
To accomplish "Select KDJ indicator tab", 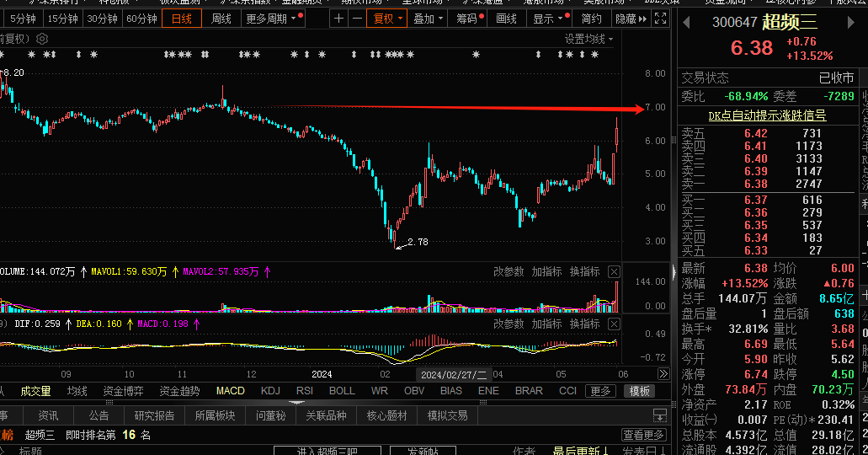I will point(270,391).
